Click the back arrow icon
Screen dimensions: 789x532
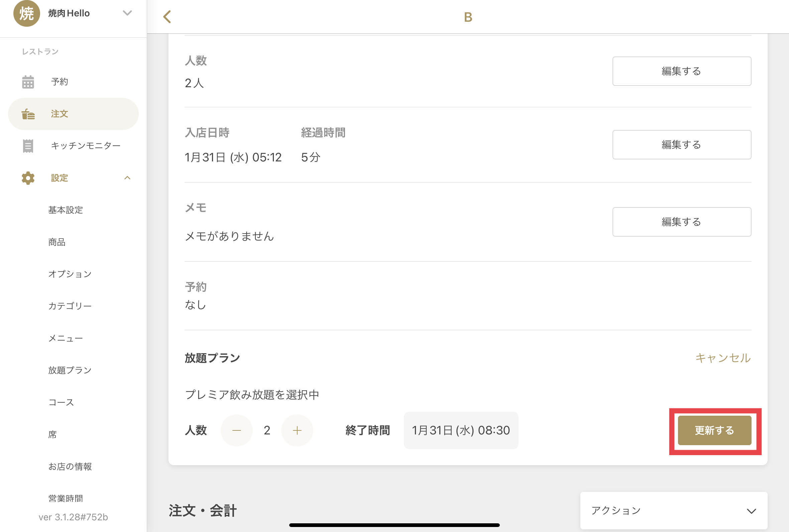click(x=167, y=17)
